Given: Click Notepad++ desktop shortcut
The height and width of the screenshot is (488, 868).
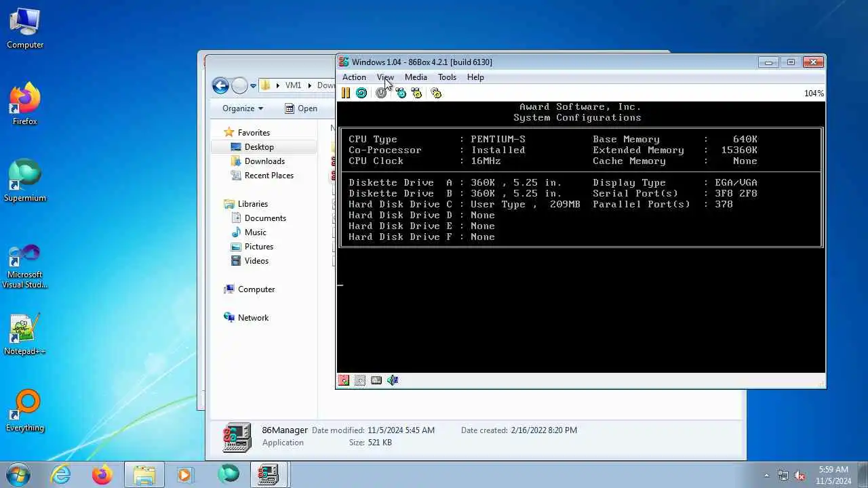Looking at the screenshot, I should click(x=25, y=334).
